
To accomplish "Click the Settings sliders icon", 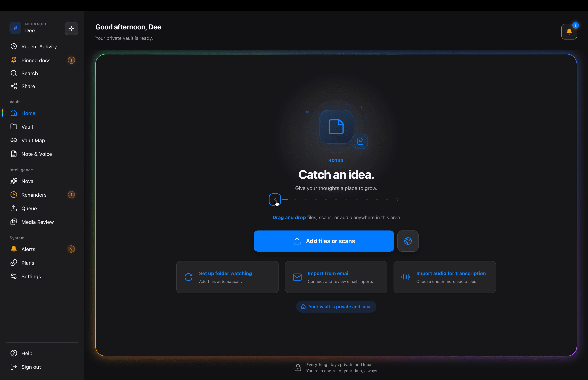I will point(14,276).
